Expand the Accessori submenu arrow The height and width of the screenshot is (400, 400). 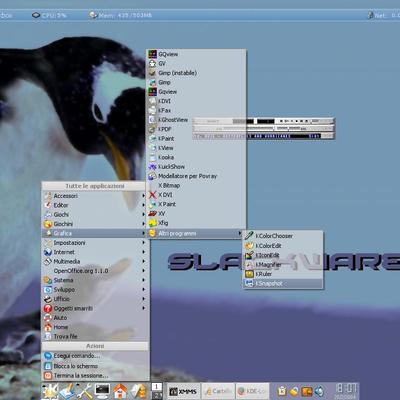coord(144,196)
